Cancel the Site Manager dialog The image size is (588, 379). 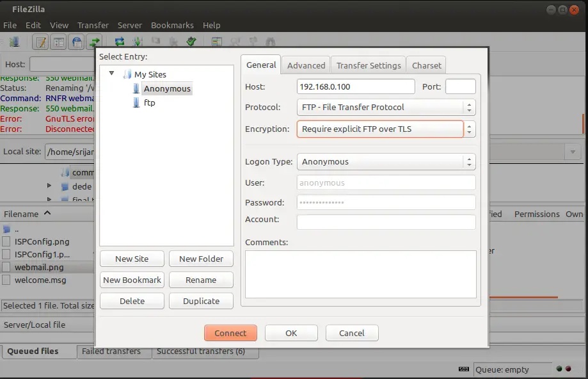pos(352,333)
